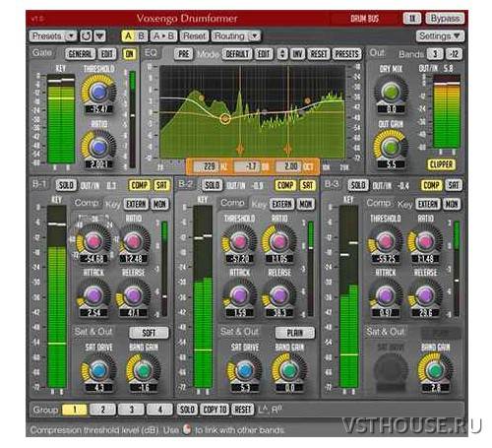Toggle the Gate ON switch
The height and width of the screenshot is (448, 492).
pyautogui.click(x=129, y=54)
